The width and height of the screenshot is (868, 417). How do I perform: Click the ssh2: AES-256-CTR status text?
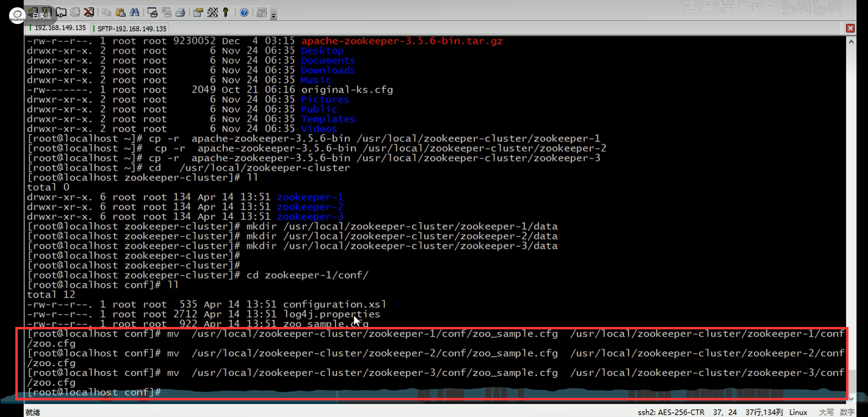tap(671, 412)
